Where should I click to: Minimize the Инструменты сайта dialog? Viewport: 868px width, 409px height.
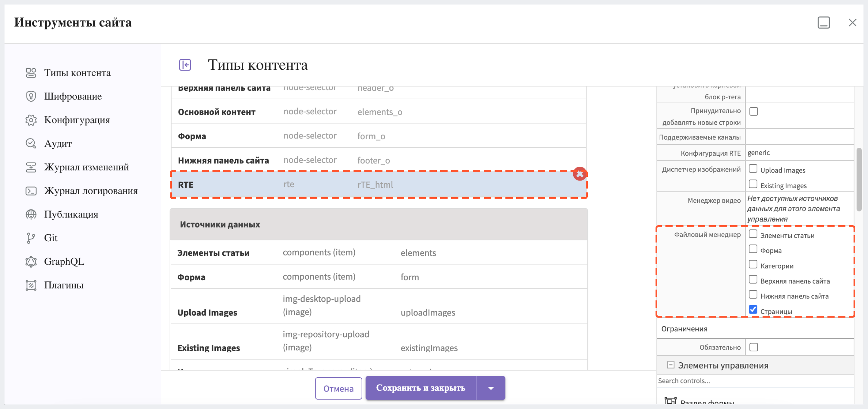click(823, 23)
